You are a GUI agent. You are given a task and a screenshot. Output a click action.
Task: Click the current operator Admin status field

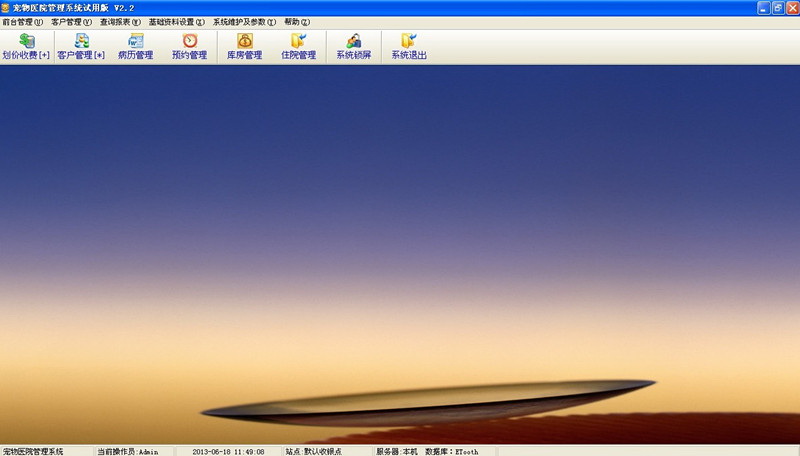click(127, 451)
